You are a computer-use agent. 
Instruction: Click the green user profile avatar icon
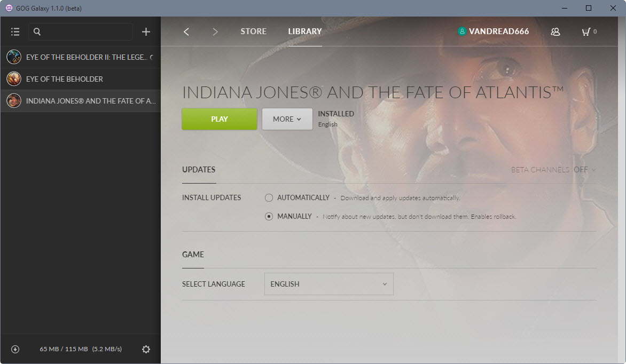coord(462,31)
